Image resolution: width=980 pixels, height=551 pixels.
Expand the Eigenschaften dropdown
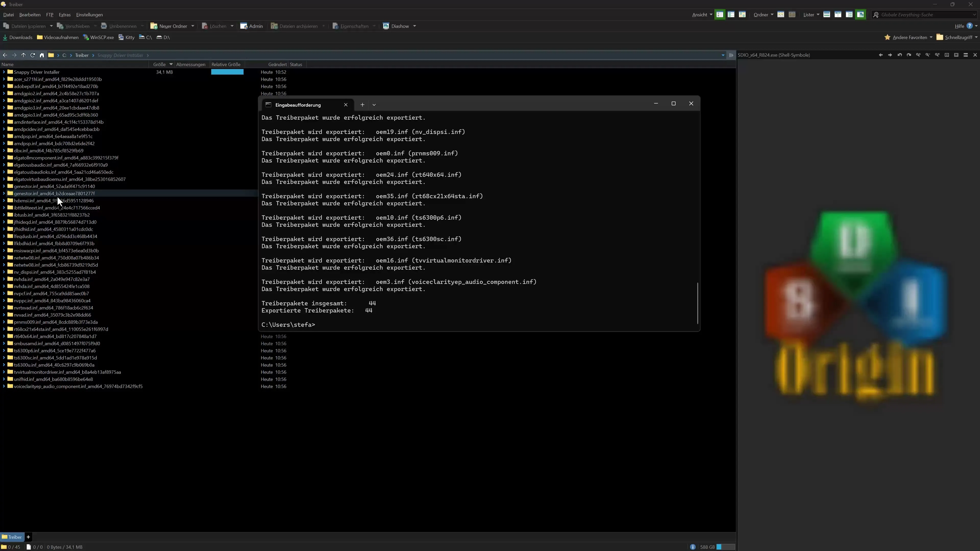pos(374,26)
